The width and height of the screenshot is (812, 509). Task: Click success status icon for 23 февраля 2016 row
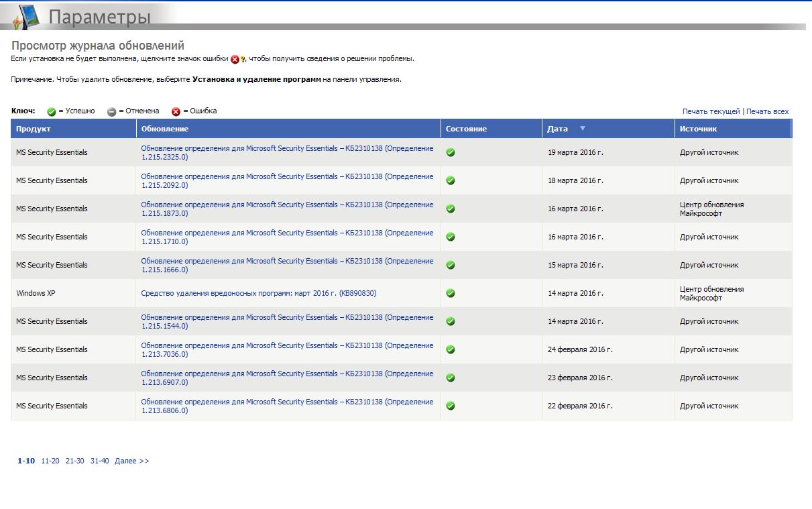pyautogui.click(x=451, y=378)
